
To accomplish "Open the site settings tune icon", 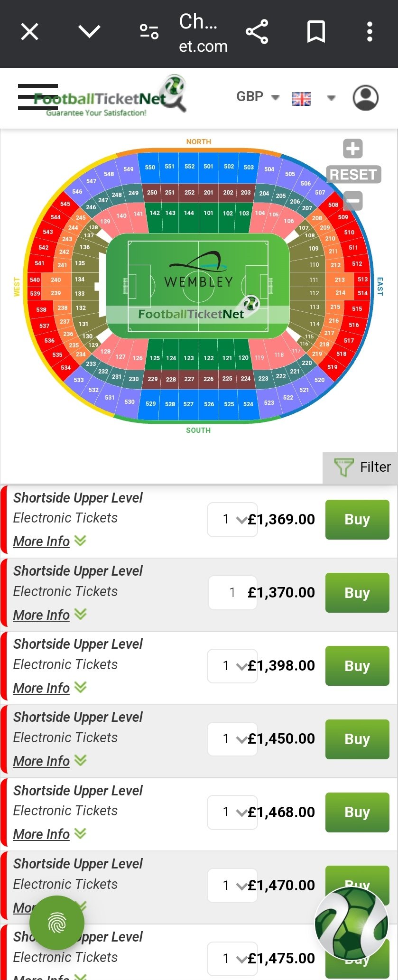I will pyautogui.click(x=149, y=32).
